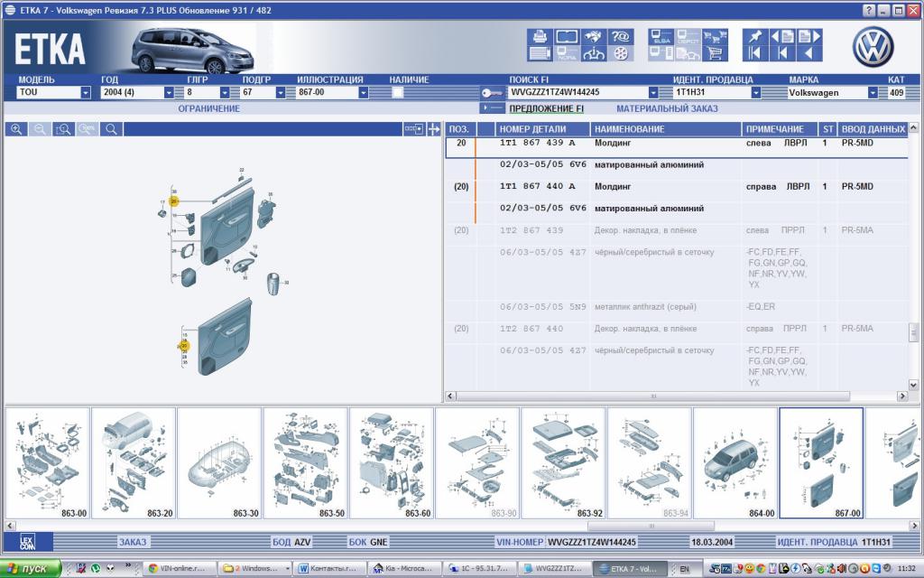Image resolution: width=924 pixels, height=578 pixels.
Task: Click the parts list scroll down arrow
Action: pyautogui.click(x=913, y=385)
